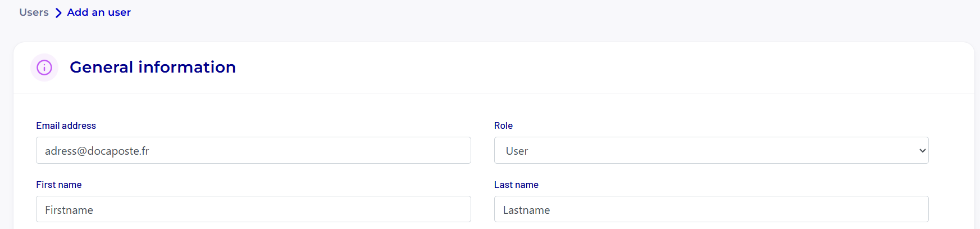Click the 'User' value in Role select
980x229 pixels.
click(517, 151)
